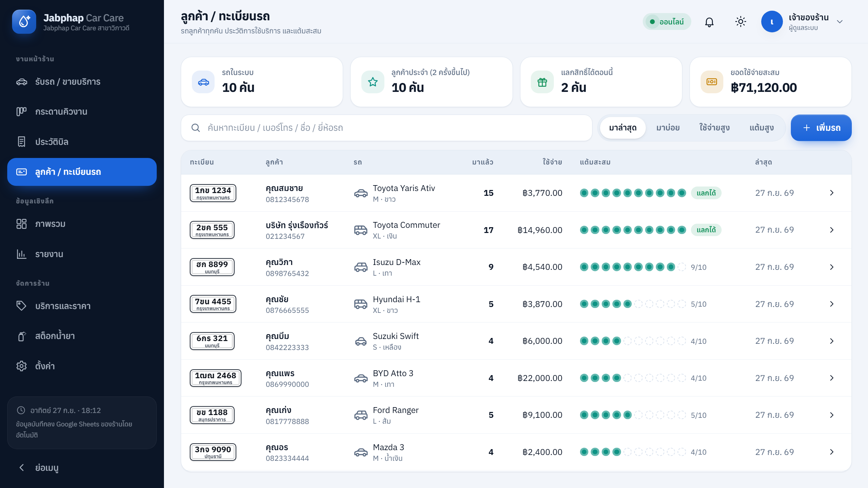Open ภาพรวม dashboard in sidebar
Viewport: 868px width, 488px height.
[82, 224]
